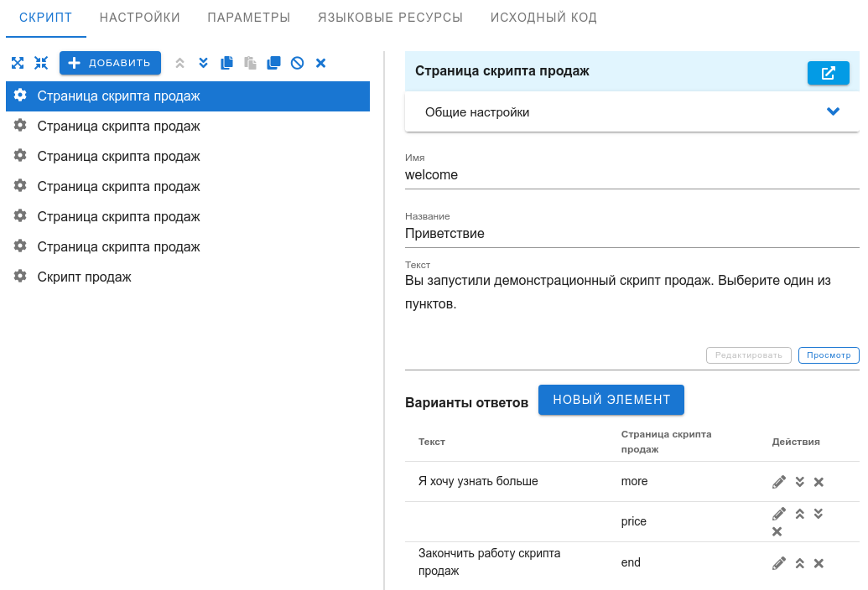Delete selected item X in tree toolbar

tap(320, 63)
